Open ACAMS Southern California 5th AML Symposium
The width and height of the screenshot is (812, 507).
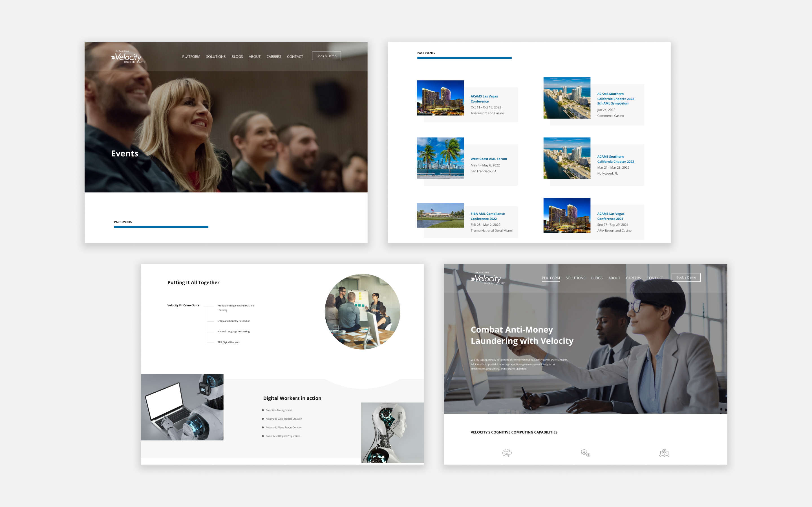tap(615, 99)
